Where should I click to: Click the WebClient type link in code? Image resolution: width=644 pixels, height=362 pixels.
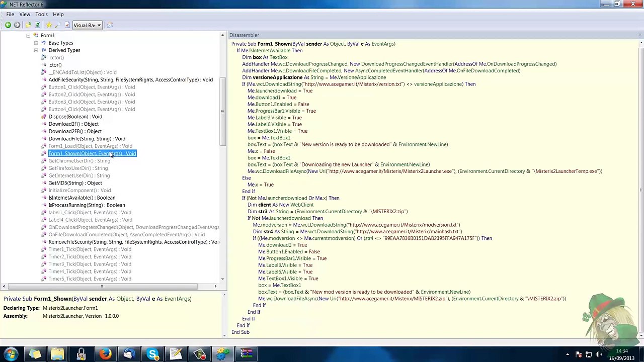302,205
